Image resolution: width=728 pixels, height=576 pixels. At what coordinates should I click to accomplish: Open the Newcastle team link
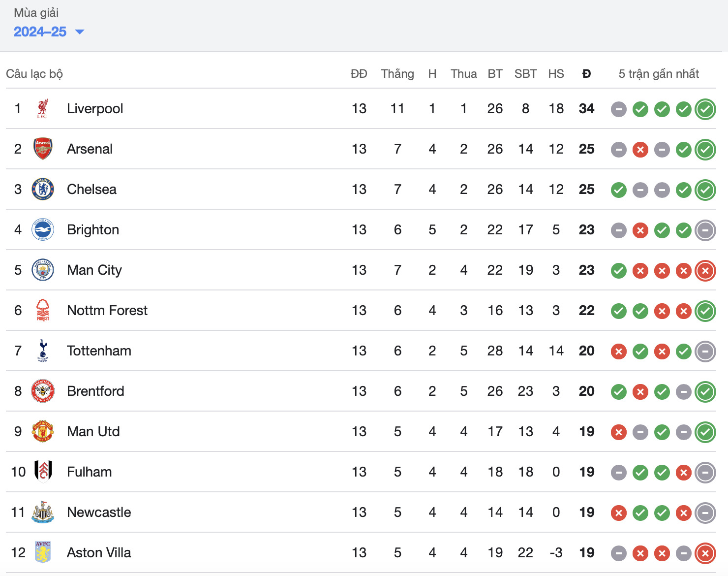[x=99, y=512]
